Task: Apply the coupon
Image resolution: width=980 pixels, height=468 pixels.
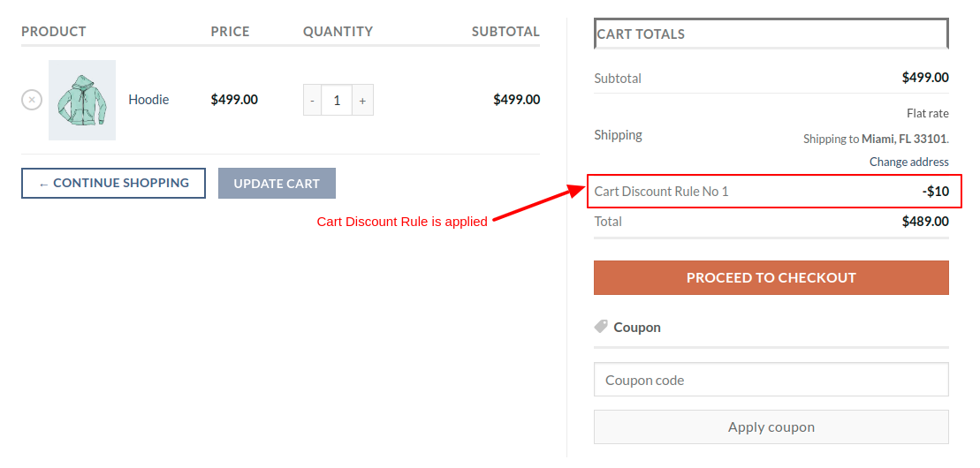Action: [771, 427]
